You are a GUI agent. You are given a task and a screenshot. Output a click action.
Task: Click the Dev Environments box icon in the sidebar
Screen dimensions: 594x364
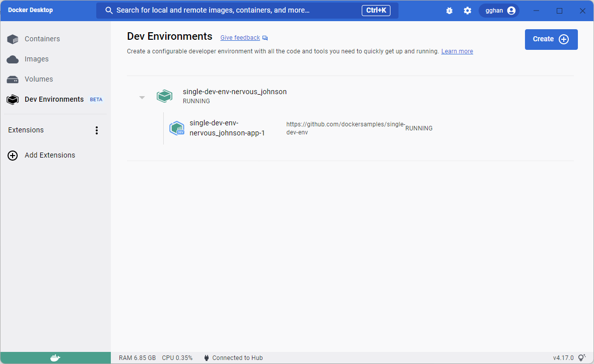pyautogui.click(x=13, y=100)
